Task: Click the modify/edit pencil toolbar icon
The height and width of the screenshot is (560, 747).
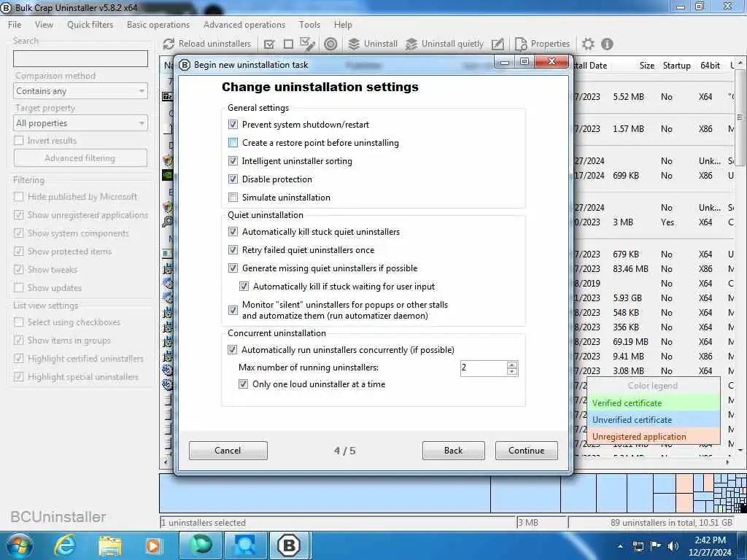Action: pos(498,44)
